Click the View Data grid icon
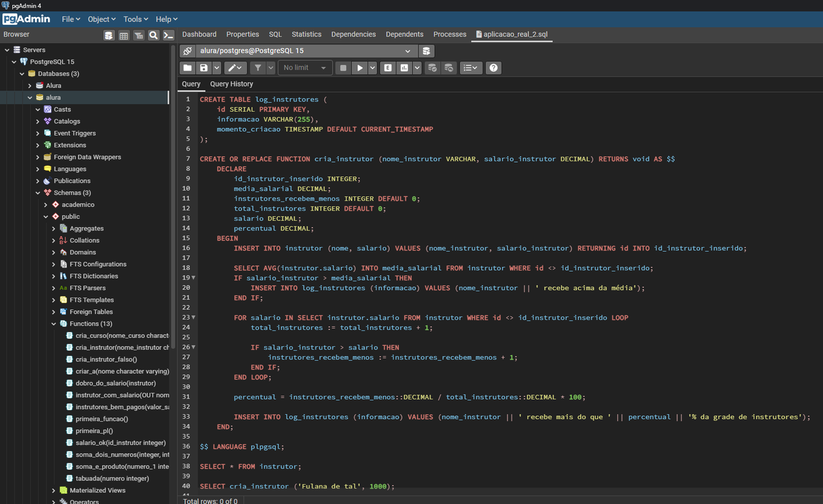Viewport: 823px width, 504px height. click(124, 35)
